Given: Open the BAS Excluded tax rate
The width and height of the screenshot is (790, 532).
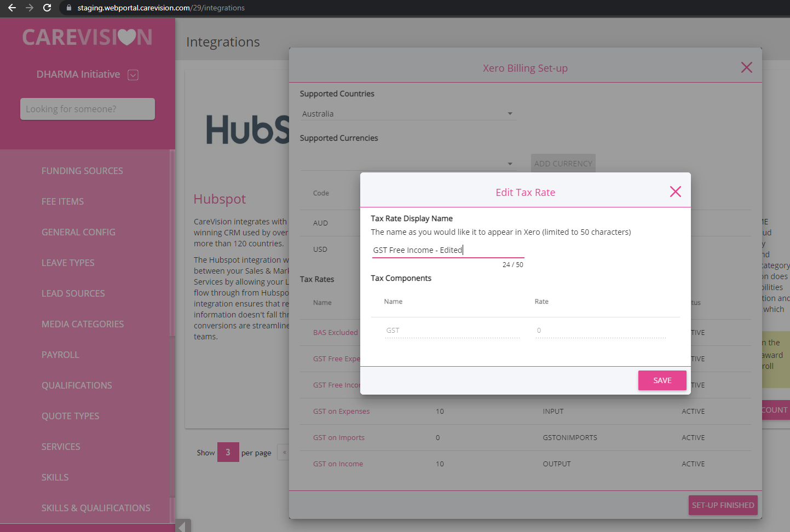Looking at the screenshot, I should 335,332.
